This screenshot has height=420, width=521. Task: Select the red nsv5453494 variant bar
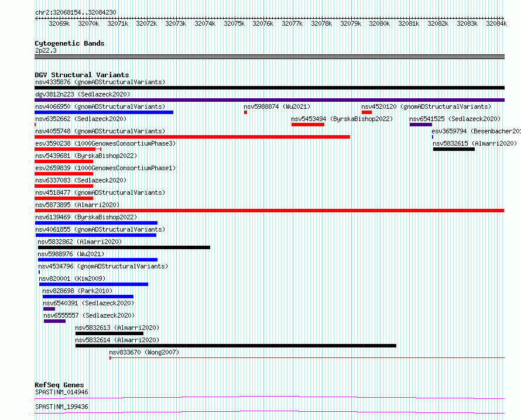(308, 125)
